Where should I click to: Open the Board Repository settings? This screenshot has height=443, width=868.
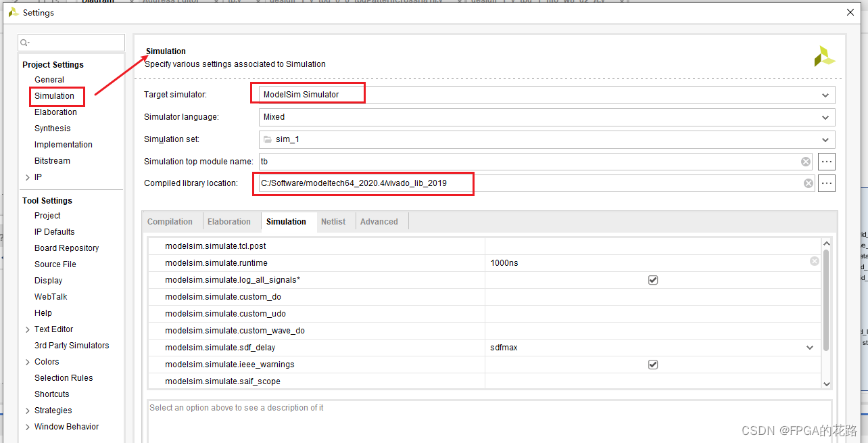(67, 248)
